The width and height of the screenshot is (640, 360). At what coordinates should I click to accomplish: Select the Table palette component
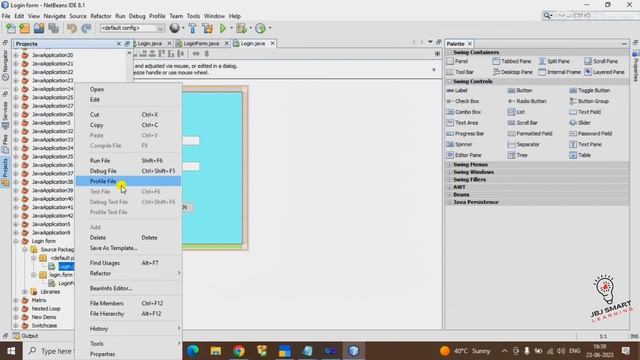point(580,155)
